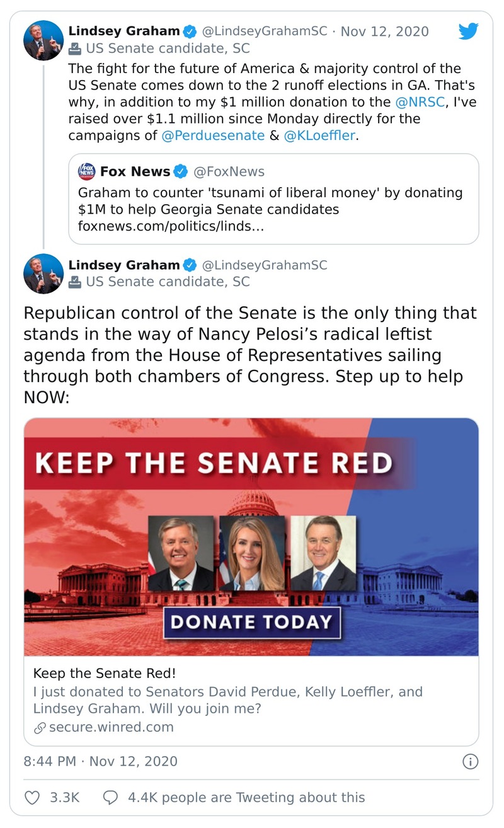Viewport: 504px width, 828px height.
Task: Click second Lindsey Graham profile avatar
Action: 43,273
